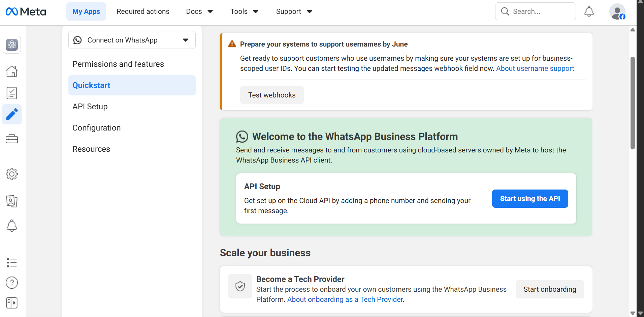644x317 pixels.
Task: Click into the Search field
Action: 539,11
